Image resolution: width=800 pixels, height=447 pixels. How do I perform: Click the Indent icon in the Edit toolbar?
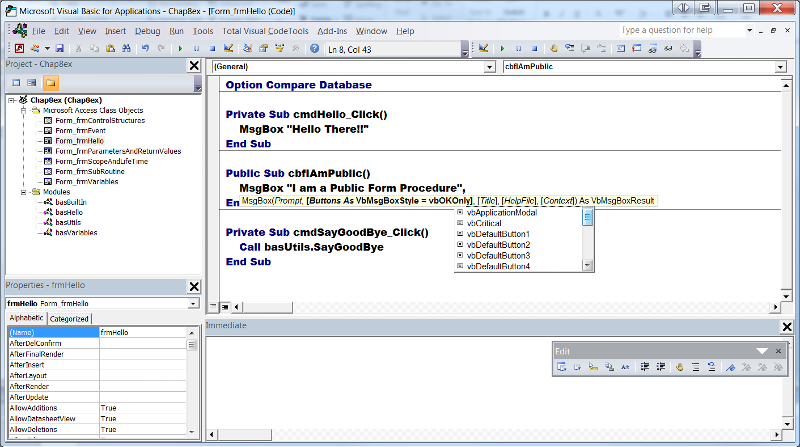[x=645, y=367]
